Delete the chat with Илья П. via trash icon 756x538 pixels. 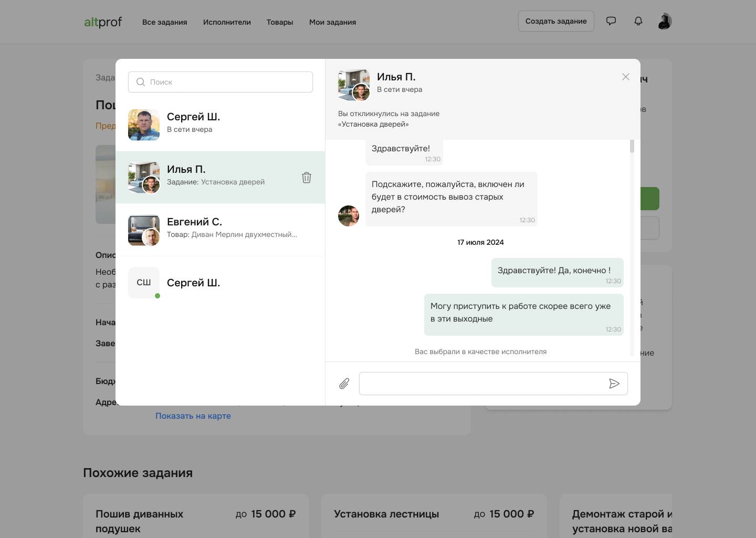[x=307, y=178]
